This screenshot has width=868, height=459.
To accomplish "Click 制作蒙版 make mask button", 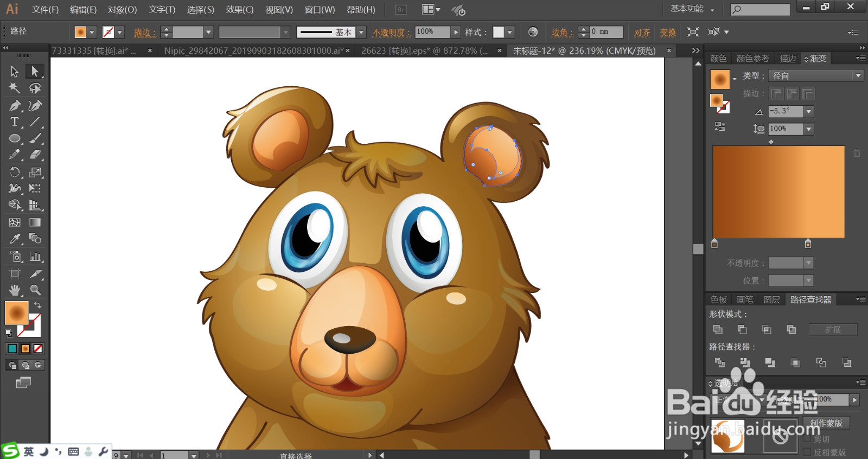I will point(826,423).
